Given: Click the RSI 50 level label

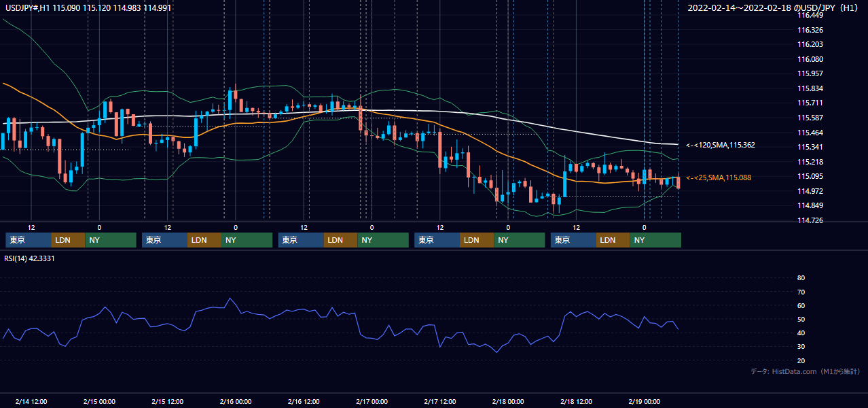Looking at the screenshot, I should pyautogui.click(x=801, y=319).
